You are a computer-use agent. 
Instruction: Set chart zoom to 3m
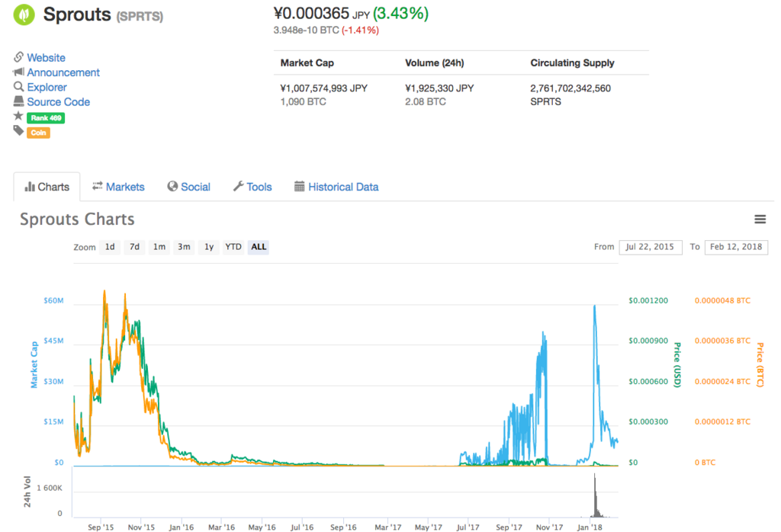pyautogui.click(x=184, y=247)
